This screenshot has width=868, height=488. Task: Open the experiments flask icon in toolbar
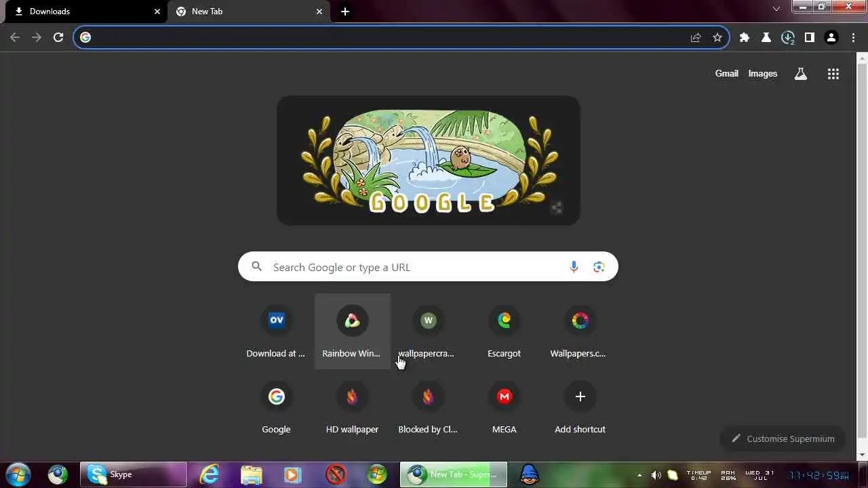click(x=766, y=37)
